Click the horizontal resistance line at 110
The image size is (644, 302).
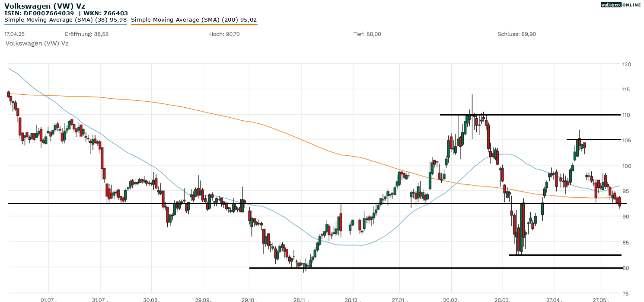click(531, 115)
